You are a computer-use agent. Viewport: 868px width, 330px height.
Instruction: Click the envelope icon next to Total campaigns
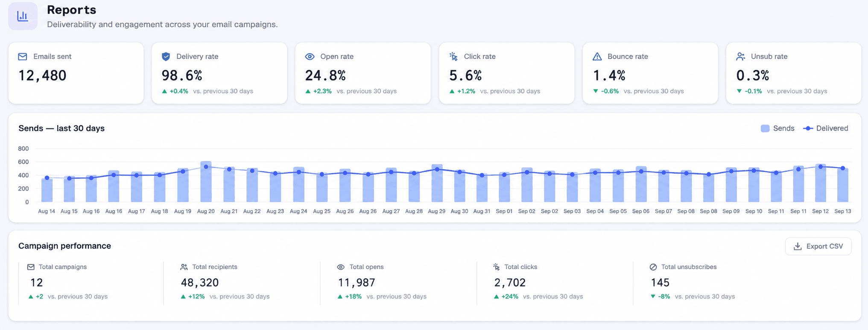31,267
